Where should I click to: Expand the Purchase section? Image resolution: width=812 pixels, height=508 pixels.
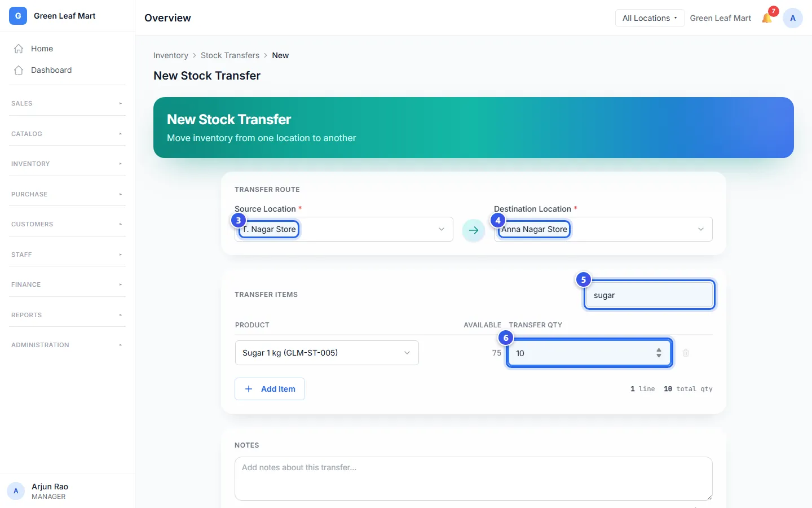pyautogui.click(x=68, y=194)
